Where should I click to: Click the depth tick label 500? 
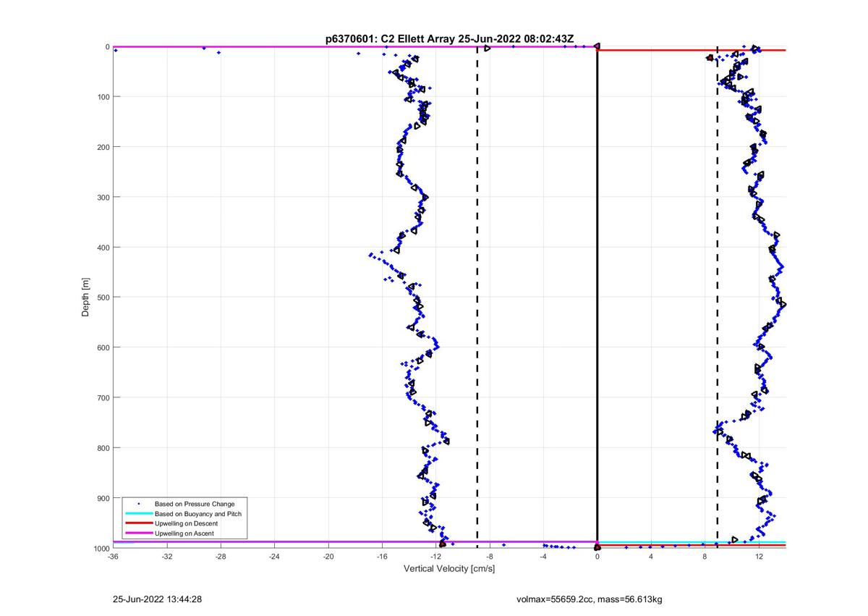(103, 298)
